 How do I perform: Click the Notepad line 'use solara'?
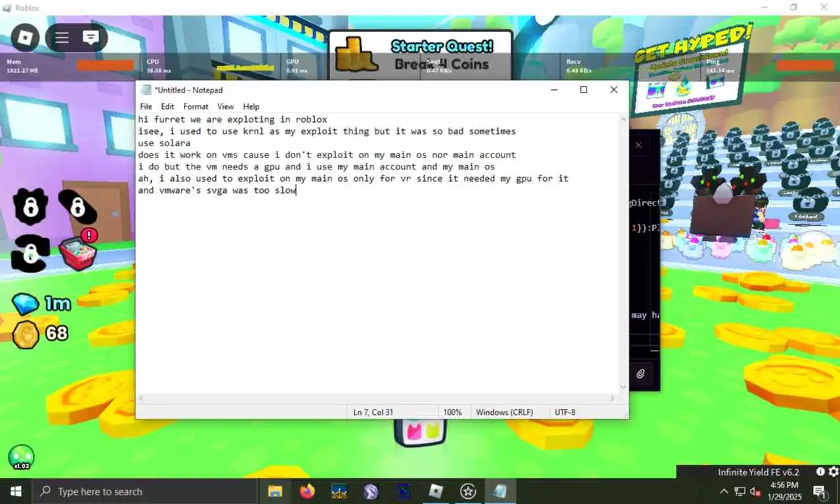[165, 143]
